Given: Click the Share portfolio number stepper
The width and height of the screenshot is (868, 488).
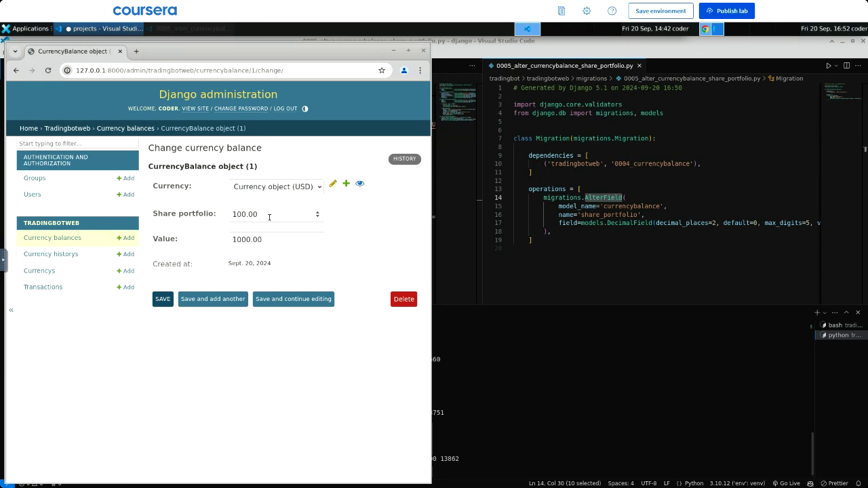Looking at the screenshot, I should click(317, 214).
